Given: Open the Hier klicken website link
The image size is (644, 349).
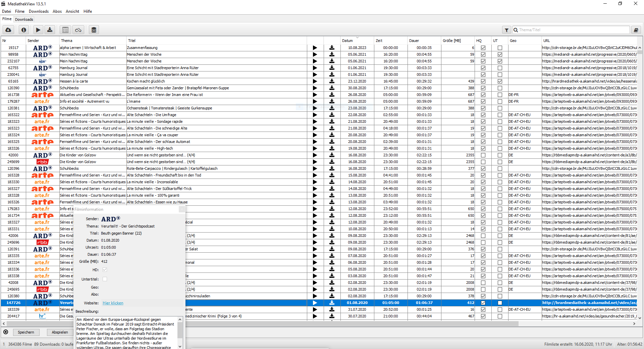Looking at the screenshot, I should pyautogui.click(x=113, y=303).
